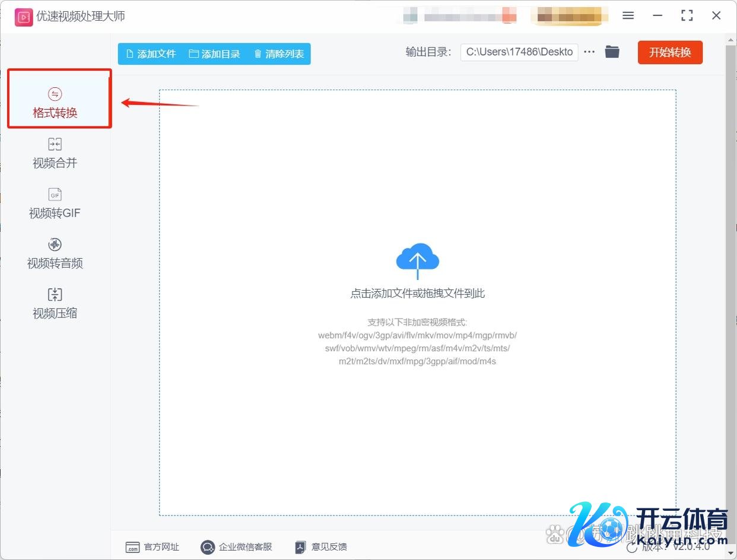The height and width of the screenshot is (560, 737).
Task: Click the 添加文件 button
Action: tap(151, 54)
